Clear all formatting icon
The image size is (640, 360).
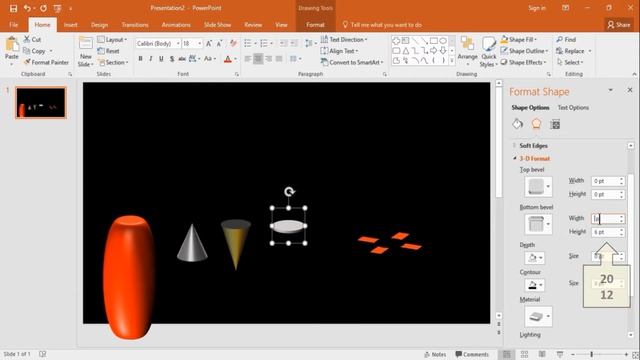[233, 43]
